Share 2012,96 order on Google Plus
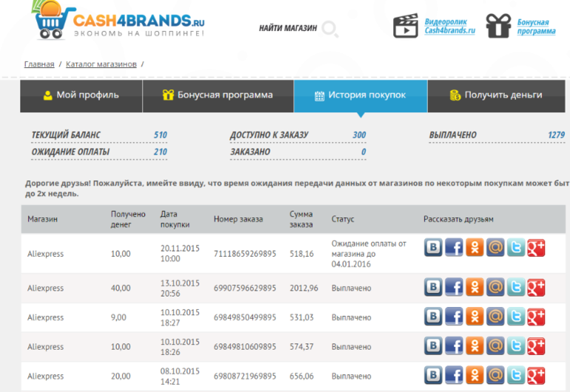Image resolution: width=570 pixels, height=392 pixels. pos(536,288)
